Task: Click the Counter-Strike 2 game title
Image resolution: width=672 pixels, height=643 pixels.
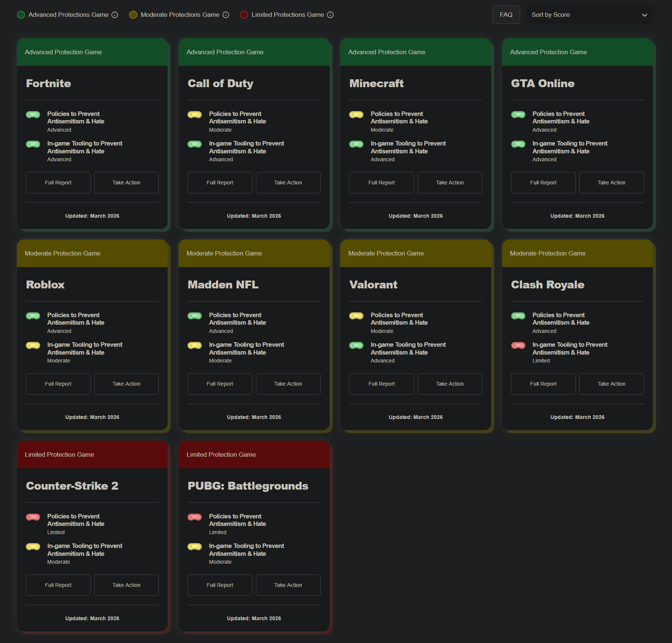Action: [72, 486]
